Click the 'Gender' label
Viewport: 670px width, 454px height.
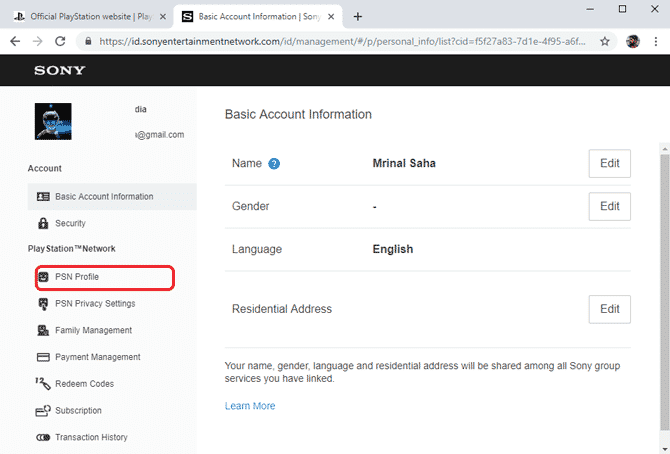(250, 206)
